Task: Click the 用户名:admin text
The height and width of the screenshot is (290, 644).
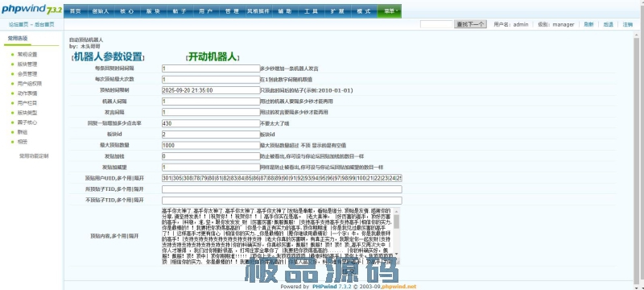Action: tap(511, 25)
